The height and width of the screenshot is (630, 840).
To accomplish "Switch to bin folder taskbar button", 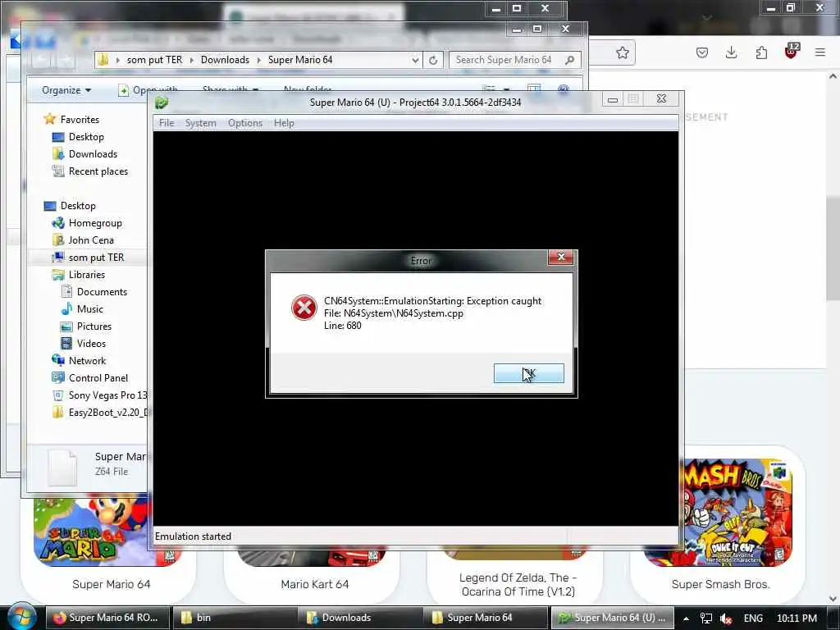I will 234,618.
